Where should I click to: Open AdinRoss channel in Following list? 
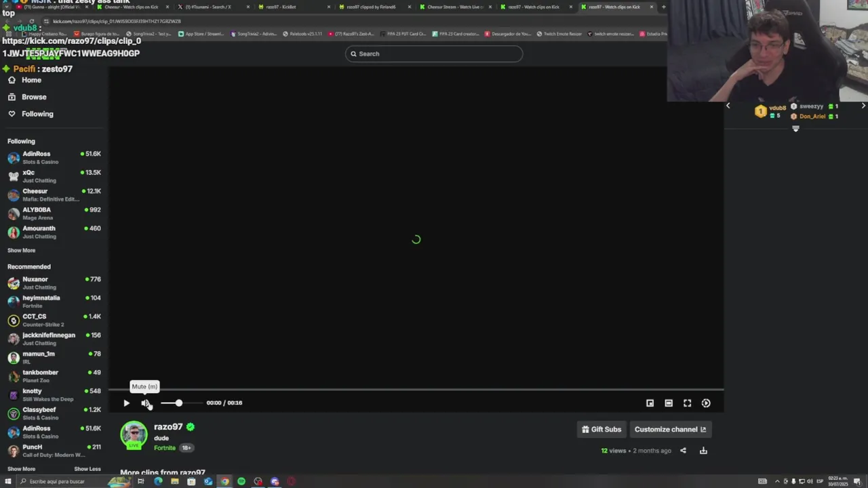pyautogui.click(x=54, y=157)
